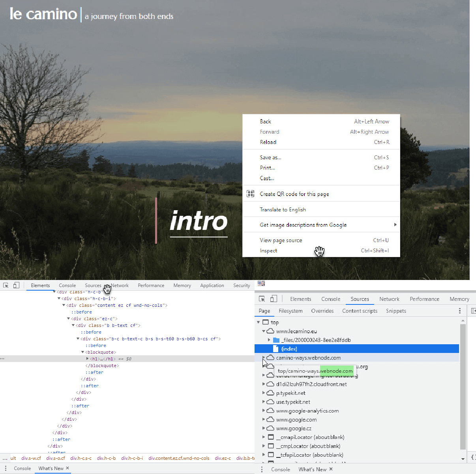Image resolution: width=476 pixels, height=474 pixels.
Task: Click Sources tree scrollbar up arrow
Action: pos(463,321)
